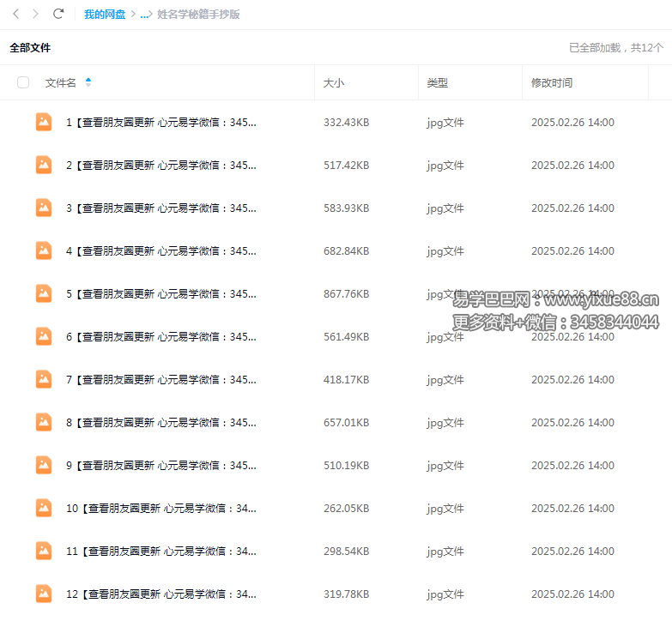Sort by 大小 column header
The image size is (672, 621).
[333, 83]
